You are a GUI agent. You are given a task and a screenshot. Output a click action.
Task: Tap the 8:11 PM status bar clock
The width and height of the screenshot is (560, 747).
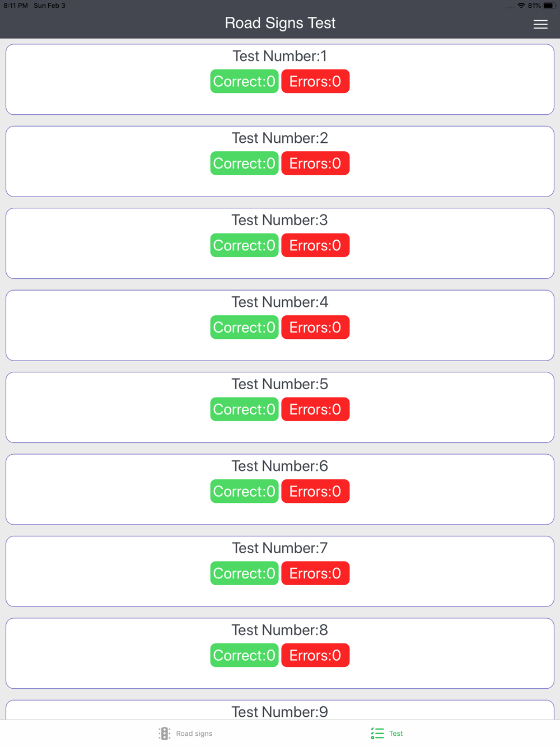click(x=16, y=6)
